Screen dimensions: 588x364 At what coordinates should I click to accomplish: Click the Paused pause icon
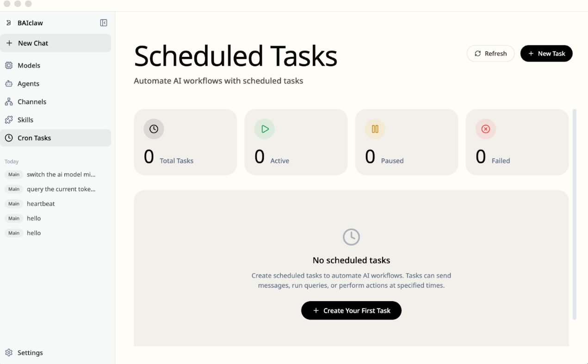coord(375,130)
